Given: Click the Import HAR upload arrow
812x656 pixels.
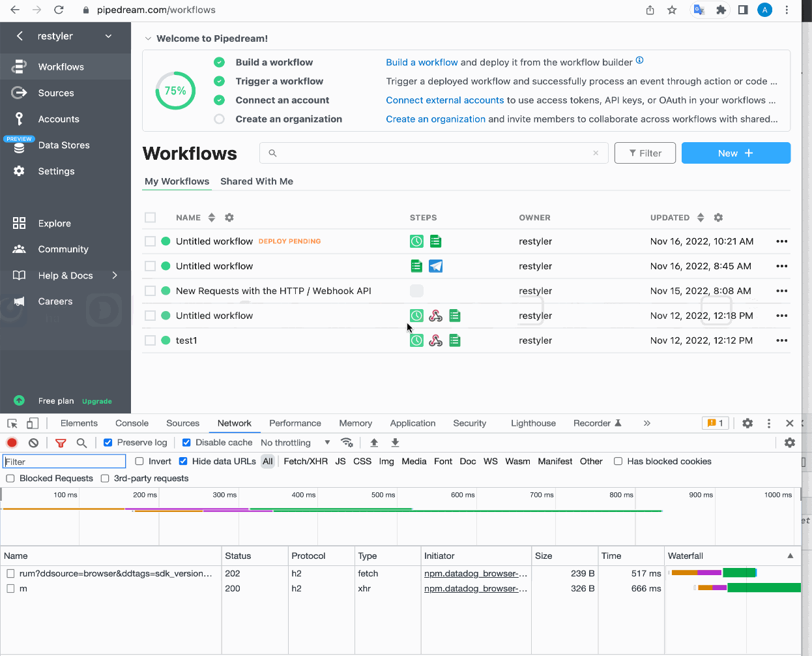Looking at the screenshot, I should (374, 442).
